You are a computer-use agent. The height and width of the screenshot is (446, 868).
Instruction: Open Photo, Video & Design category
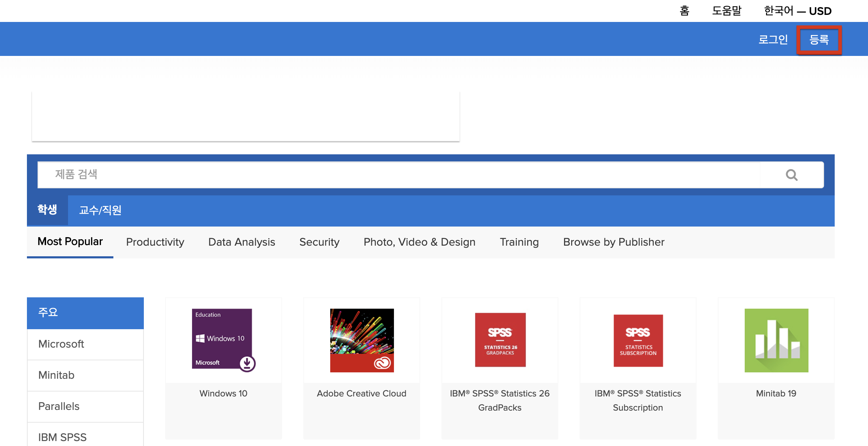pyautogui.click(x=419, y=242)
